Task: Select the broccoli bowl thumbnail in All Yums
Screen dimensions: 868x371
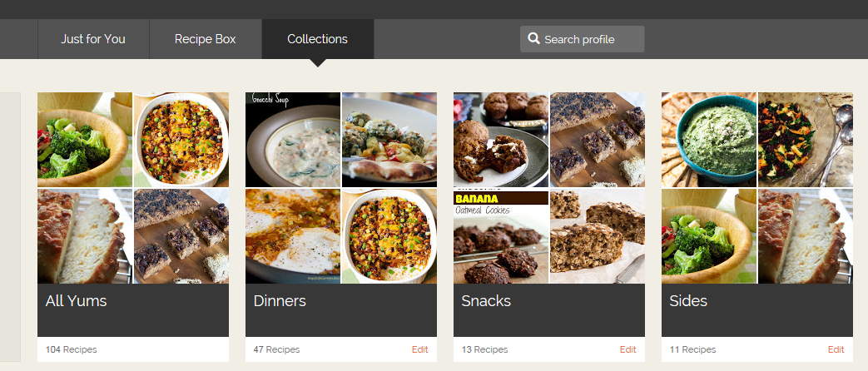Action: pos(85,140)
